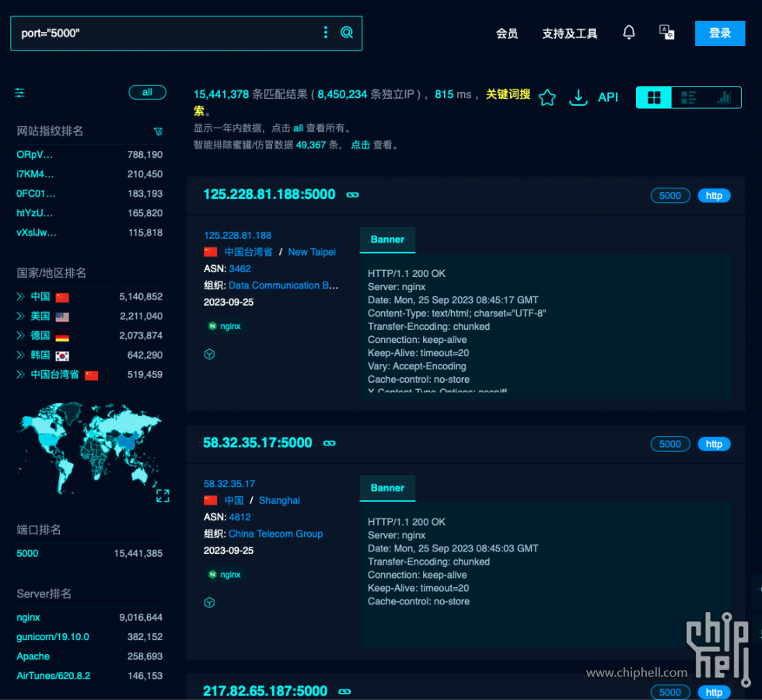Expand the world map to fullscreen

pos(163,496)
